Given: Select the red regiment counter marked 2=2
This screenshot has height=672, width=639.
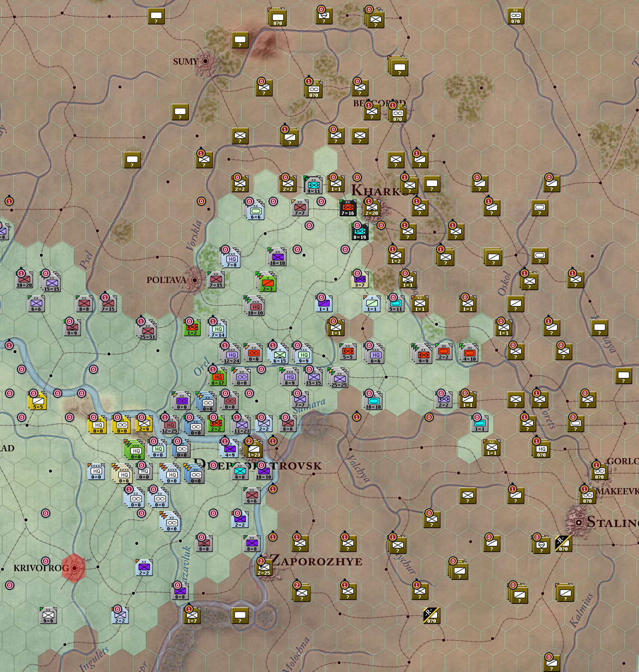Looking at the screenshot, I should coord(444,351).
